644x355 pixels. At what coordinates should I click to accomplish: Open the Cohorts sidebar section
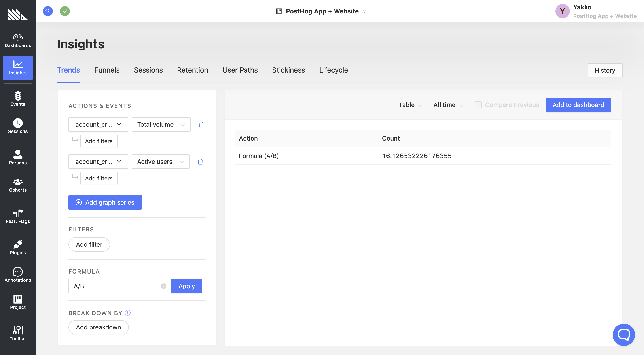pyautogui.click(x=18, y=185)
